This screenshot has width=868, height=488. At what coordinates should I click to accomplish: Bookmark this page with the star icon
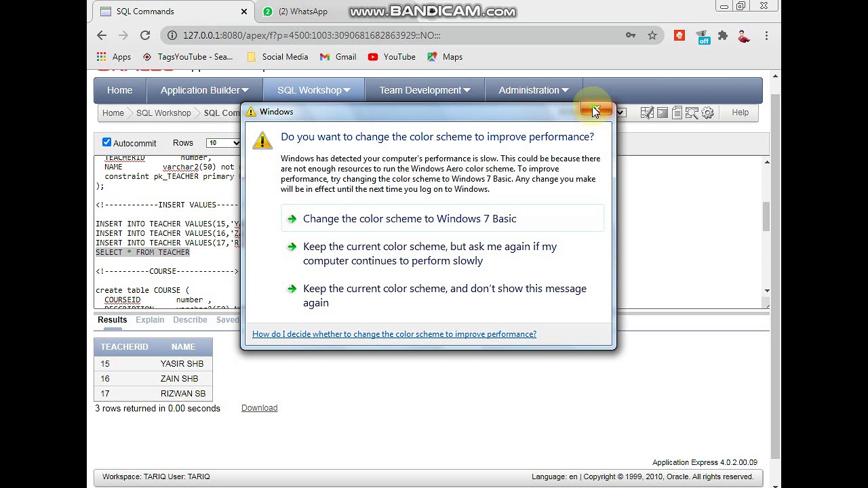tap(652, 35)
